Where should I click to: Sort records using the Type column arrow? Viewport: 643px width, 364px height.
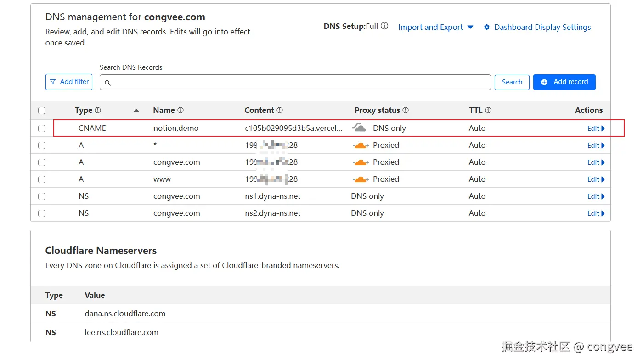point(136,111)
